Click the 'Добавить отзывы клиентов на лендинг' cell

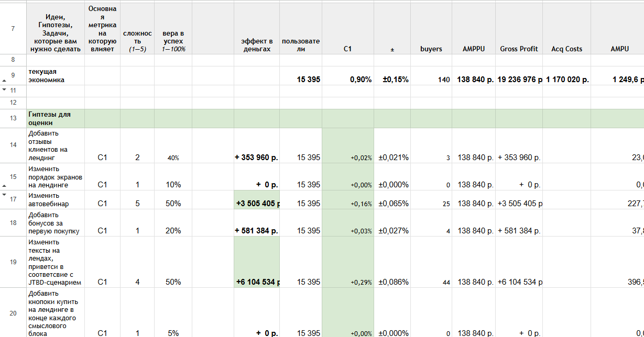pyautogui.click(x=56, y=145)
